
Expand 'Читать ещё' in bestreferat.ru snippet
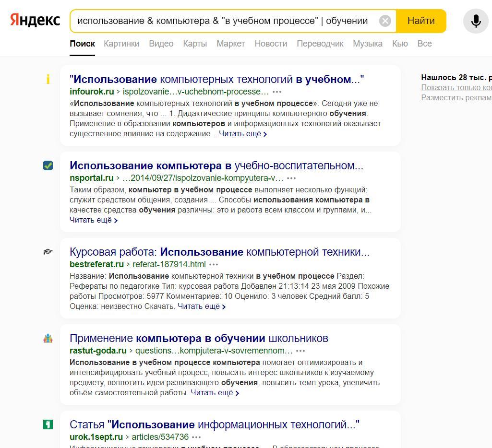click(x=202, y=307)
